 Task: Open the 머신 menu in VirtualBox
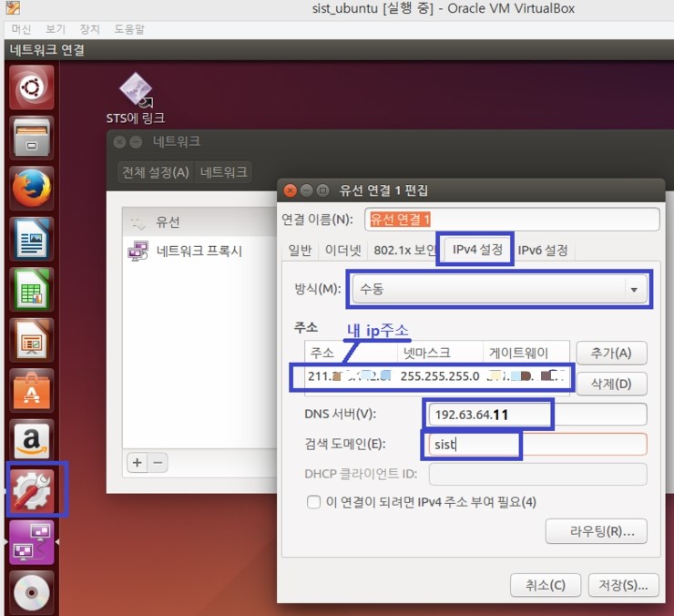[20, 29]
